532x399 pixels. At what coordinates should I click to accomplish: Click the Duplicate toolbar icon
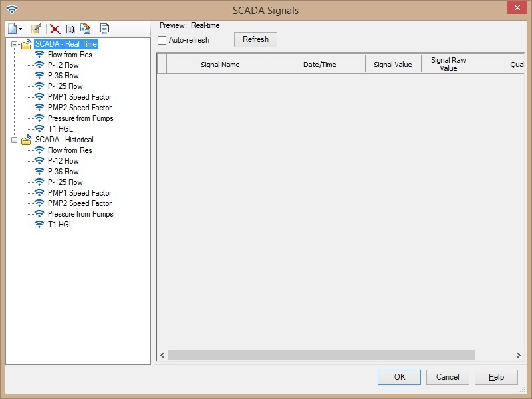[x=86, y=29]
